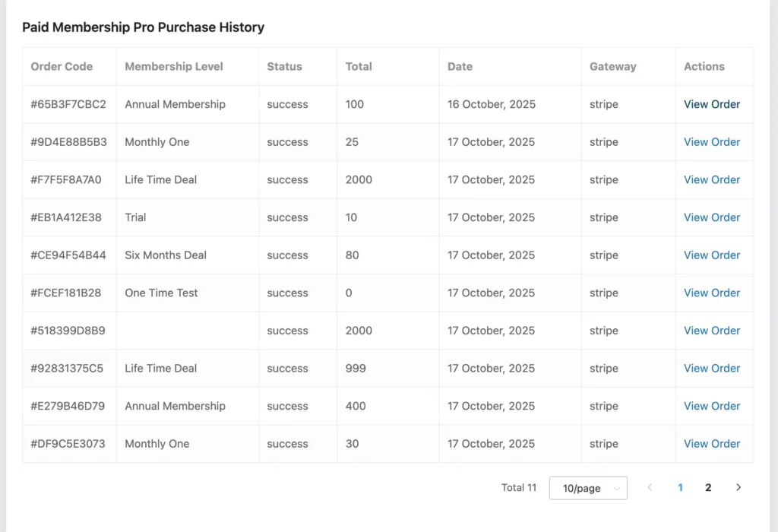Click the Date column header

click(460, 66)
